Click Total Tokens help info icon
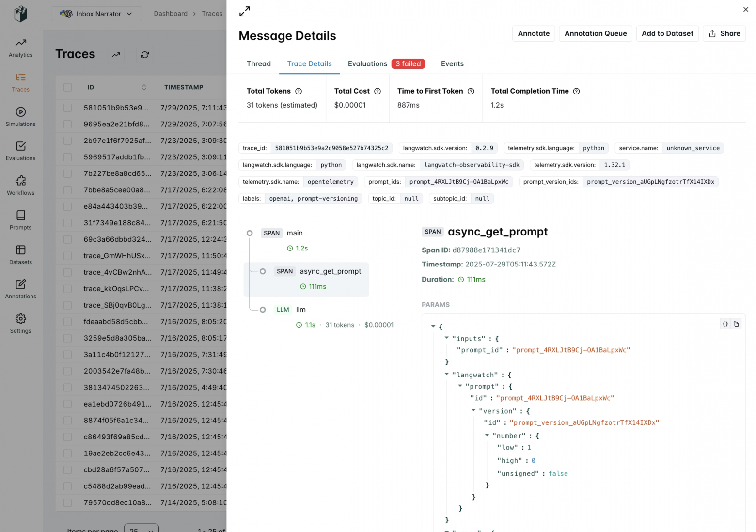The image size is (756, 532). [299, 91]
